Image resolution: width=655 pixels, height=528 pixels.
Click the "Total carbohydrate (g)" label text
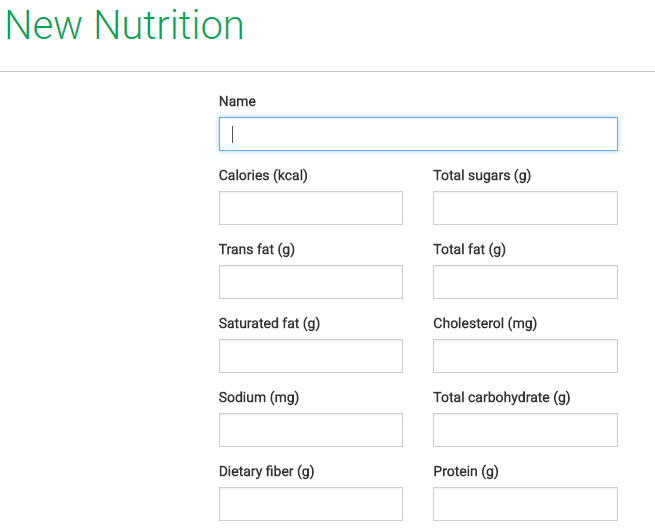[501, 397]
